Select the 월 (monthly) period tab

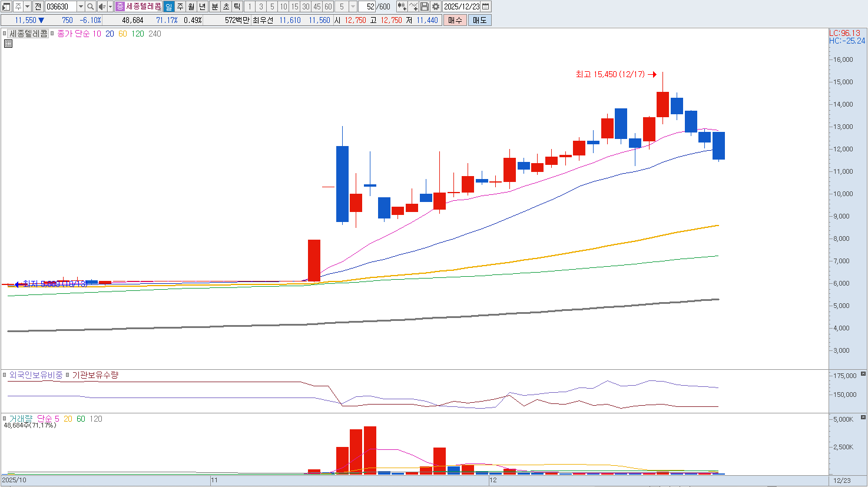[191, 6]
